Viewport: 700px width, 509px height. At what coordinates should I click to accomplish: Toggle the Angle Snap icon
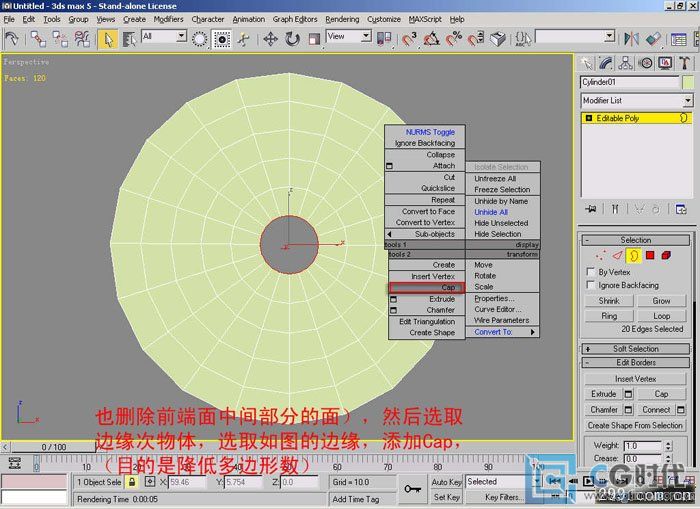coord(431,39)
